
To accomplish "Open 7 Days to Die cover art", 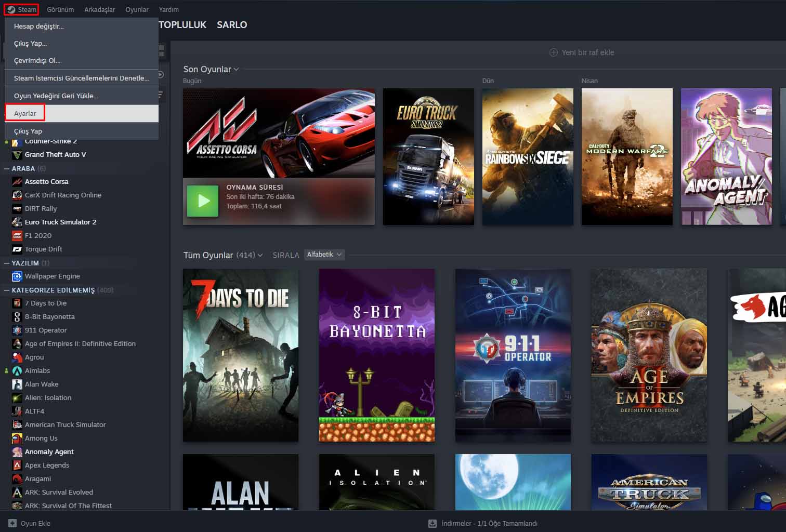I will 241,355.
